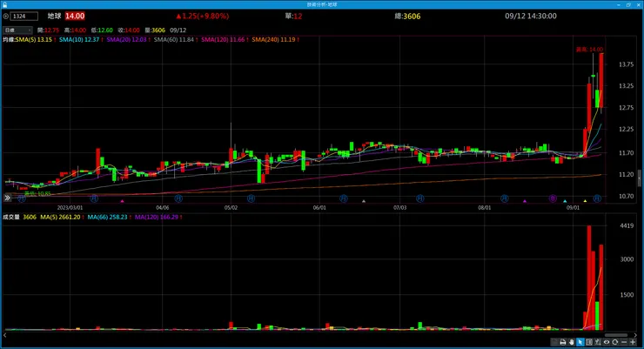The height and width of the screenshot is (349, 644).
Task: Click the first greyed chart icon in bottom toolbar
Action: 554,342
